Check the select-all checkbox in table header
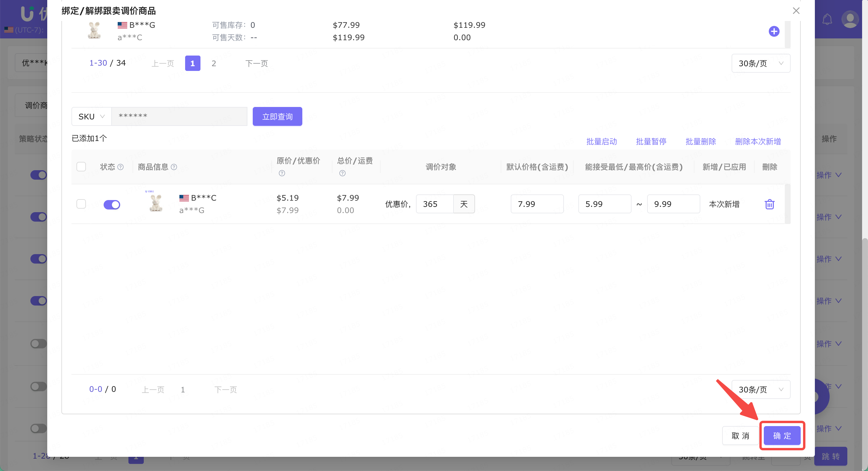The image size is (868, 471). pyautogui.click(x=81, y=167)
